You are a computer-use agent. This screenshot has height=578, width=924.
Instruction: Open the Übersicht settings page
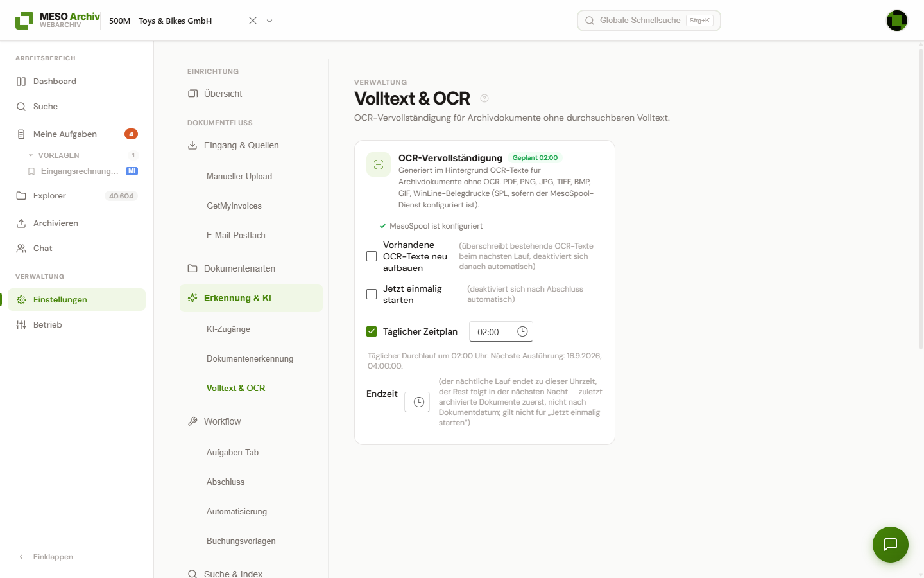pos(251,94)
